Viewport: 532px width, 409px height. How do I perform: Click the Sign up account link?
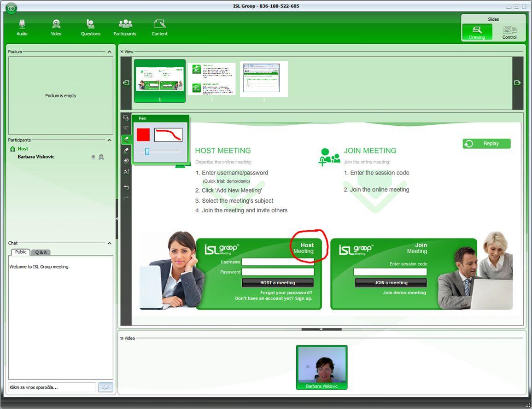(304, 298)
